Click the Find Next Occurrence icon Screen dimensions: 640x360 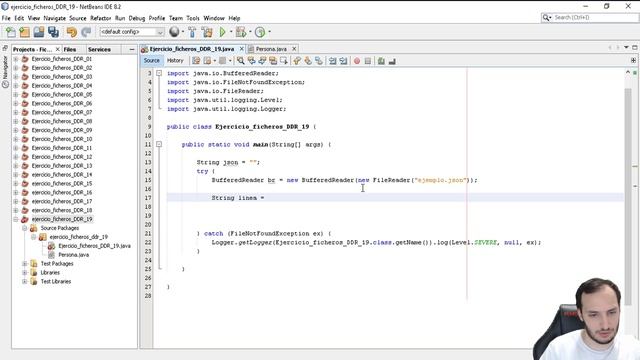(x=262, y=61)
